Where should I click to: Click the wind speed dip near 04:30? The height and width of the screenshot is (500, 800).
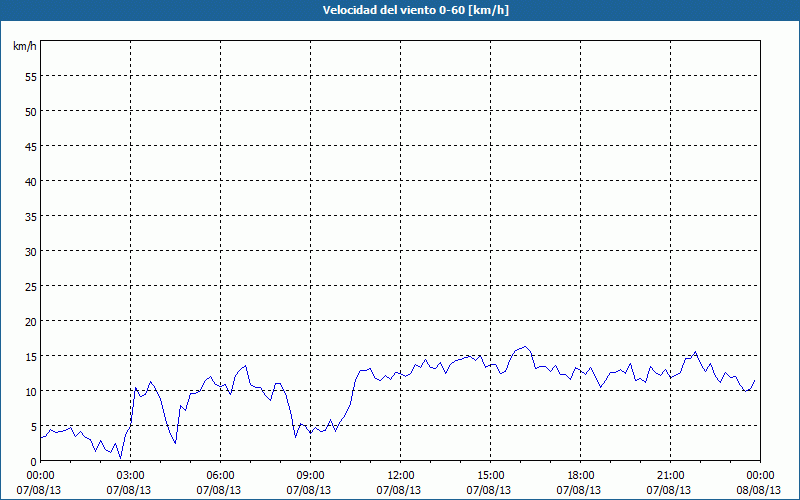point(175,443)
